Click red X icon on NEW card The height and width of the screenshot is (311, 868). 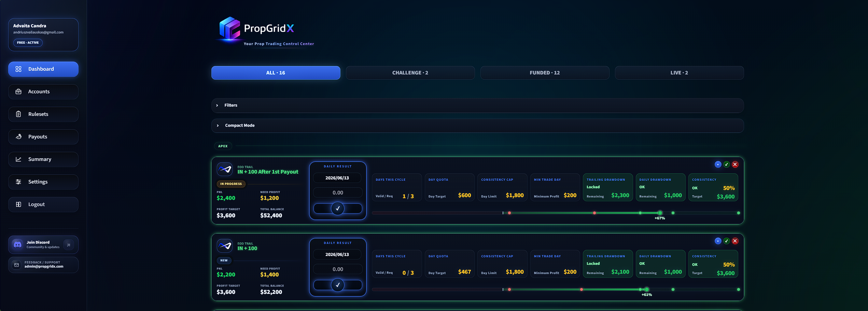[x=735, y=241]
